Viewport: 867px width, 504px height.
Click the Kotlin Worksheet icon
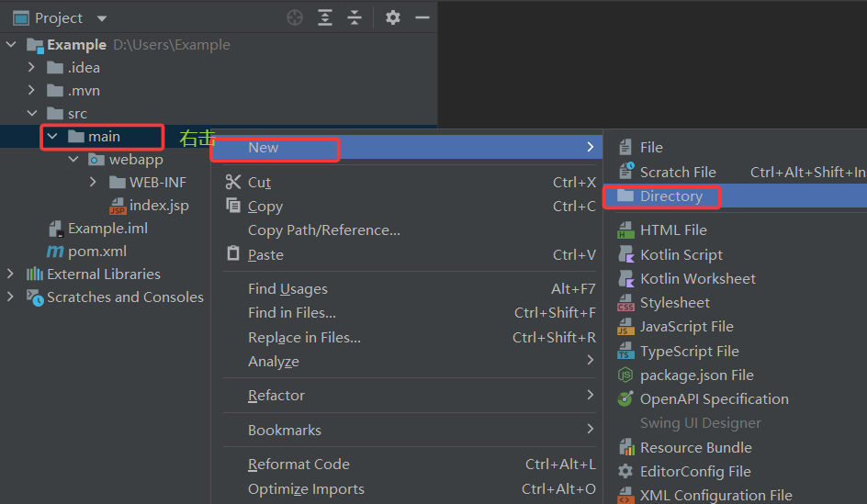pyautogui.click(x=626, y=278)
